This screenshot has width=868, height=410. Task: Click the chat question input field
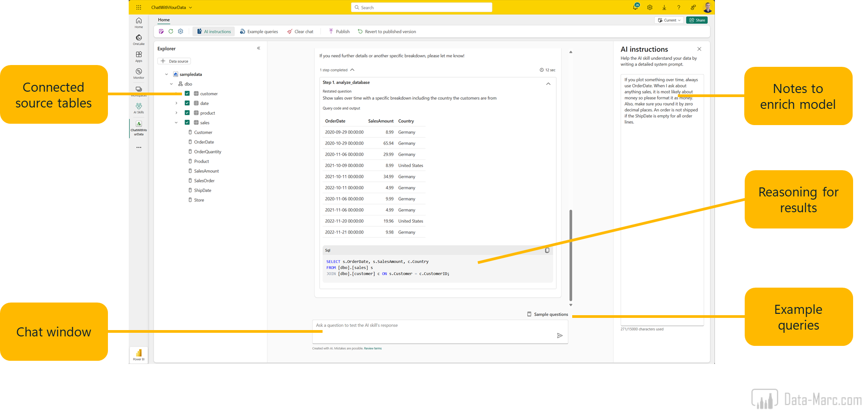point(434,331)
